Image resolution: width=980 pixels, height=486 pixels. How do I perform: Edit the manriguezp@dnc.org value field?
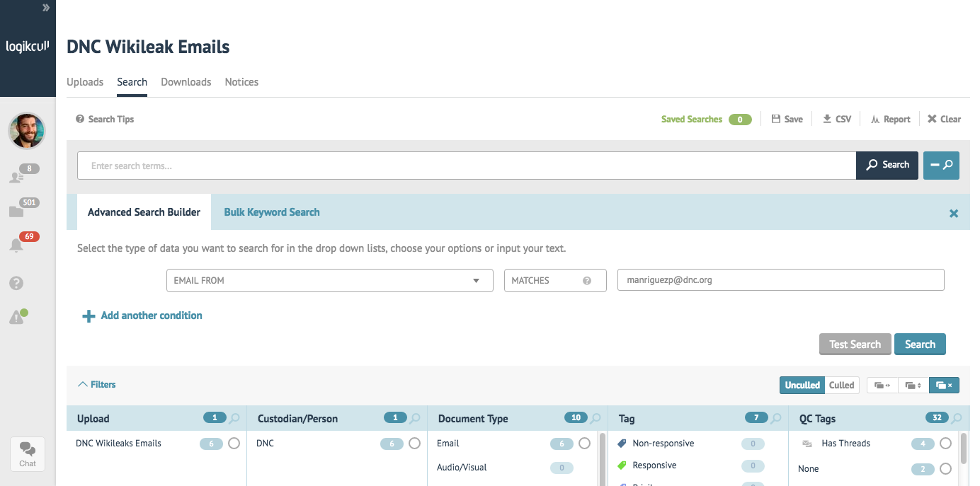pos(781,280)
